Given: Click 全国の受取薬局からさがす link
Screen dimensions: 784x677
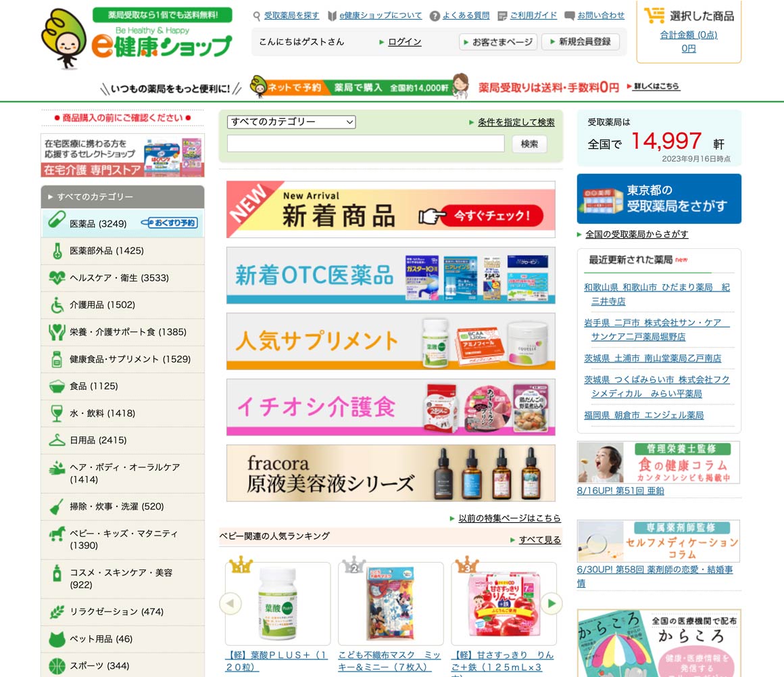Looking at the screenshot, I should [x=637, y=234].
